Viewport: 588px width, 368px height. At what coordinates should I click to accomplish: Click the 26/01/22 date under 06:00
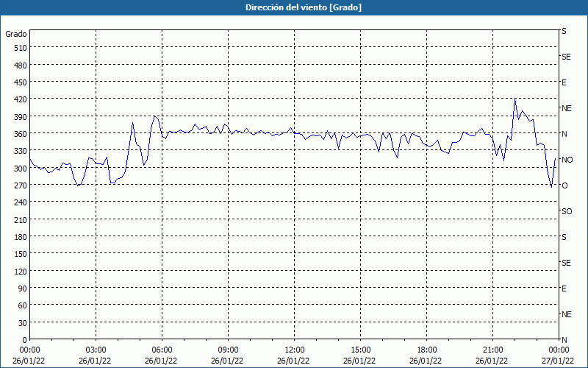(x=161, y=361)
